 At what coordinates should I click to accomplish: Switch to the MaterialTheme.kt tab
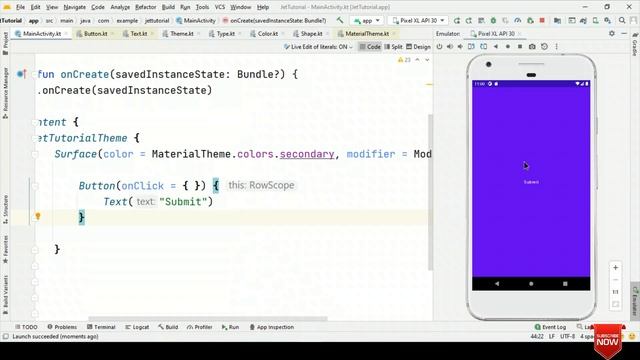(367, 33)
